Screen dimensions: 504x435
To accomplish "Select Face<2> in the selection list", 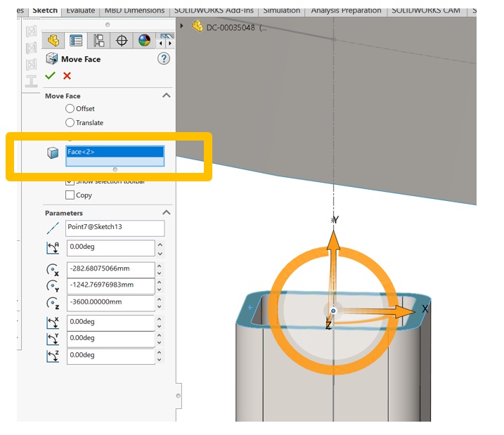I will (x=115, y=152).
